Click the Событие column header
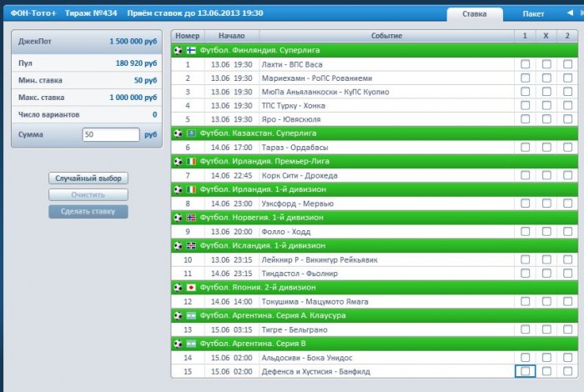 [x=386, y=36]
